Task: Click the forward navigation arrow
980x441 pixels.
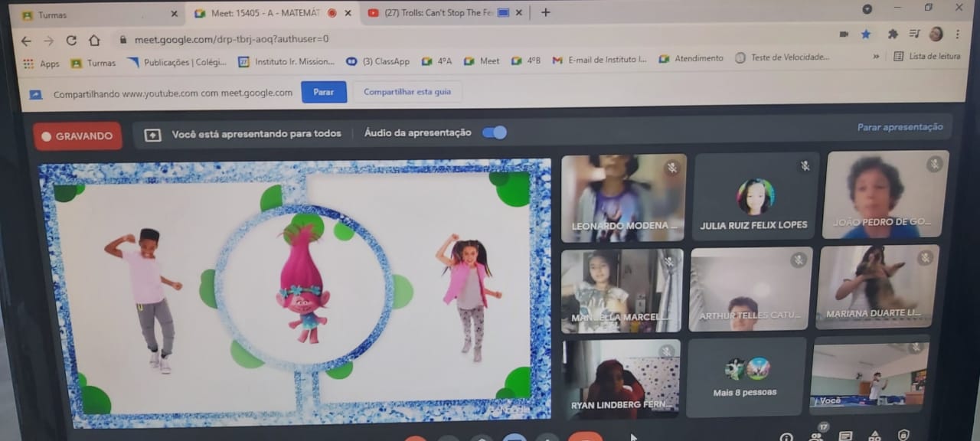Action: coord(48,41)
